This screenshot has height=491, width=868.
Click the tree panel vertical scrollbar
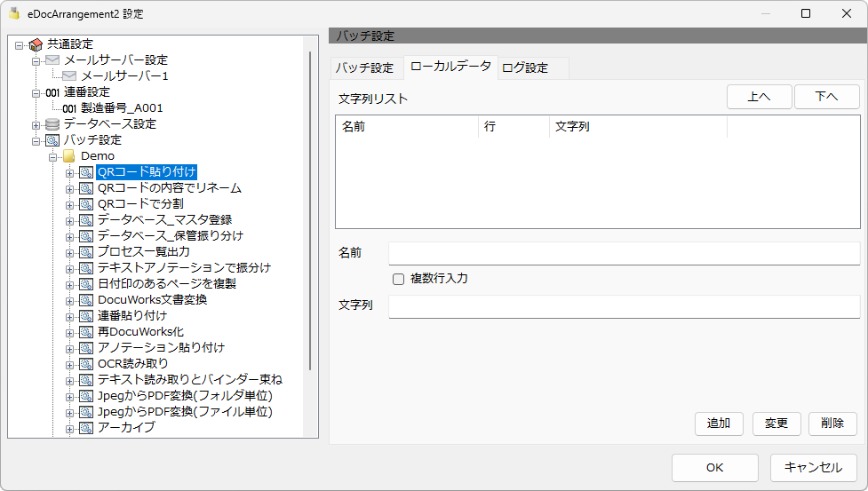point(310,210)
